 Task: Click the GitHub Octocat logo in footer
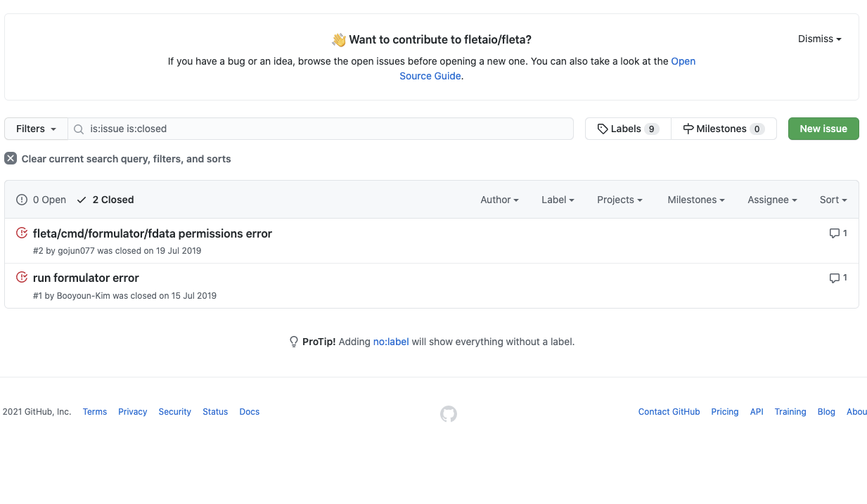[x=449, y=414]
